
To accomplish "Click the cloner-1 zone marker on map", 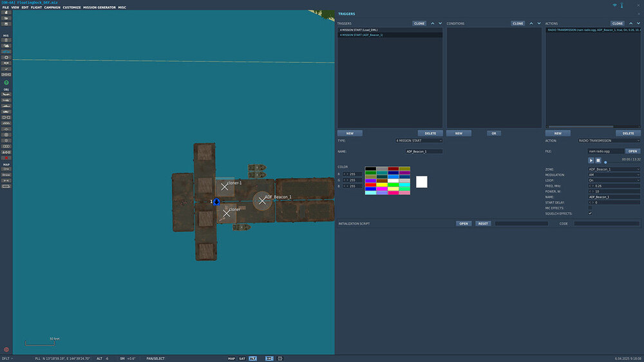I will tap(225, 187).
